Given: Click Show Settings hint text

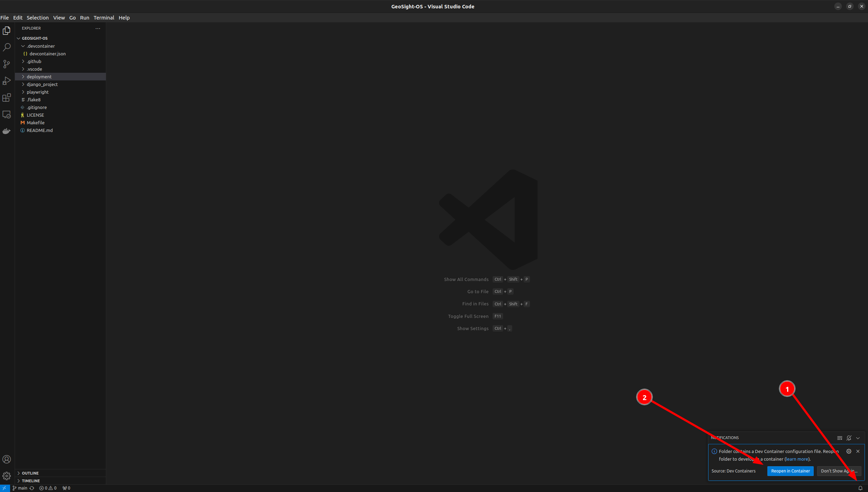Looking at the screenshot, I should [472, 329].
